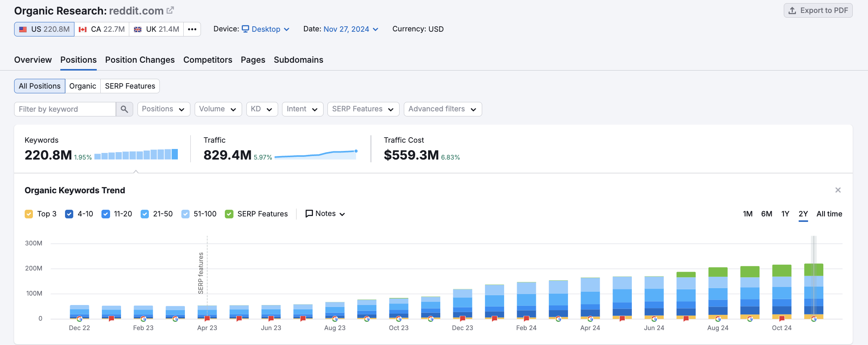Click the Keywords mini bar sparkline
The height and width of the screenshot is (345, 868).
(136, 154)
